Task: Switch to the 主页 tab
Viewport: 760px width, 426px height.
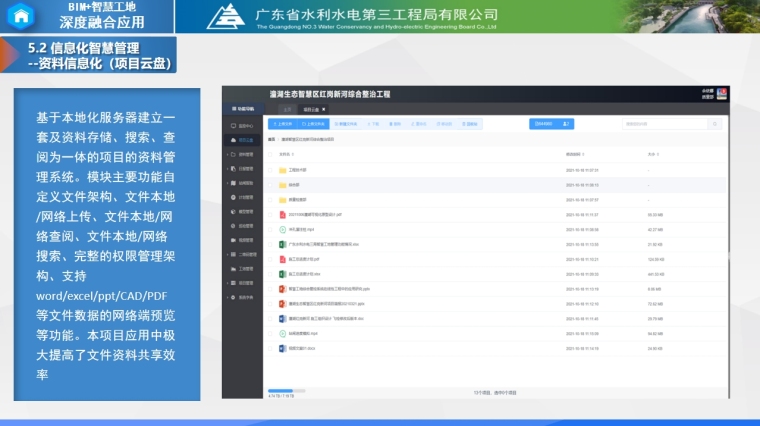Action: [287, 109]
